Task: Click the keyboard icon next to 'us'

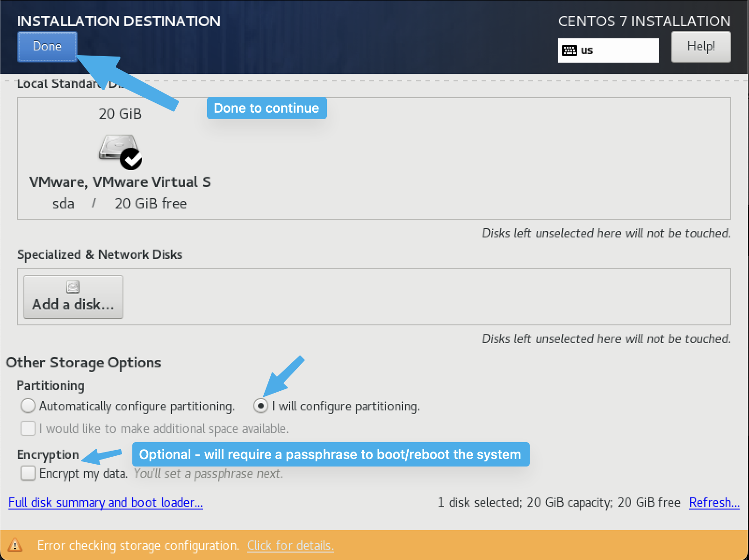Action: [569, 50]
